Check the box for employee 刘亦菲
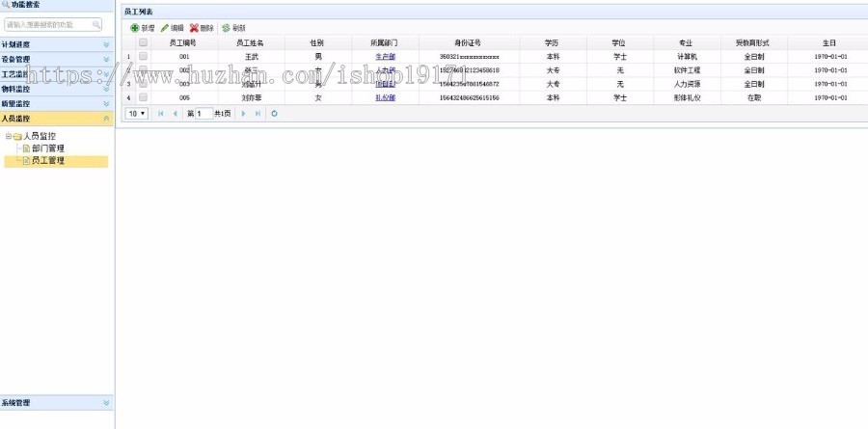868x429 pixels. point(144,97)
